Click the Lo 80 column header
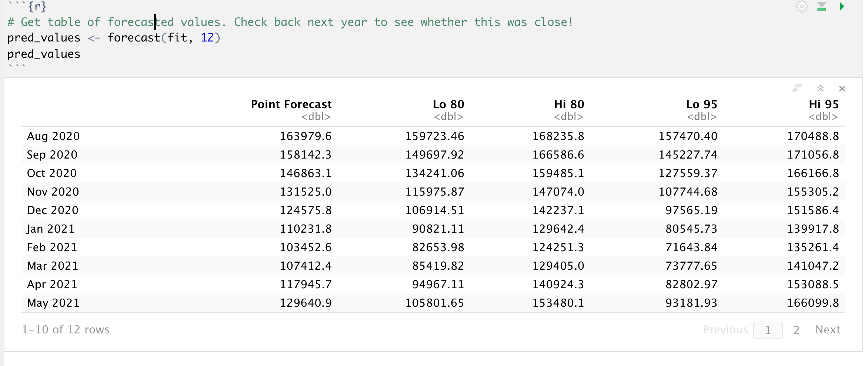 [448, 104]
